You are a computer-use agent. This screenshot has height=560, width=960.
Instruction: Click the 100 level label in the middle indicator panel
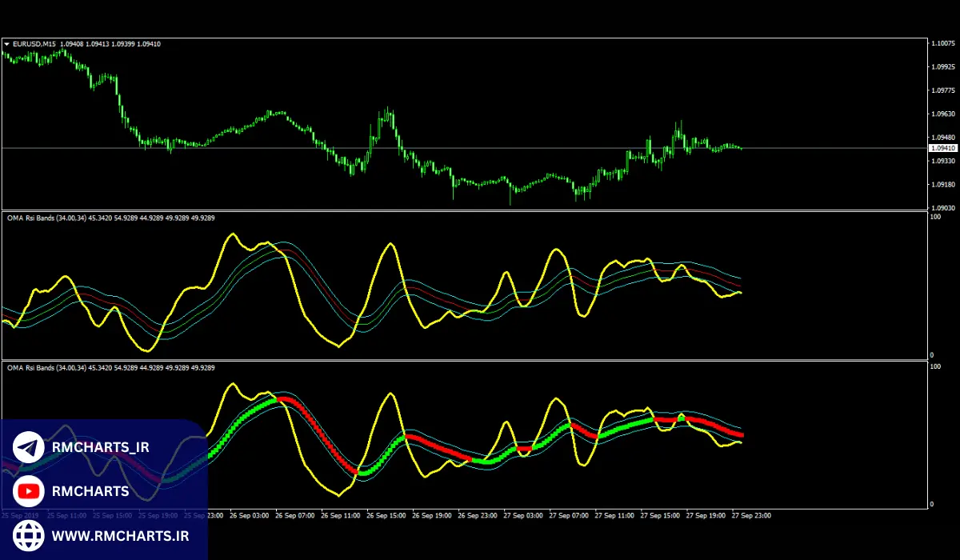click(934, 216)
